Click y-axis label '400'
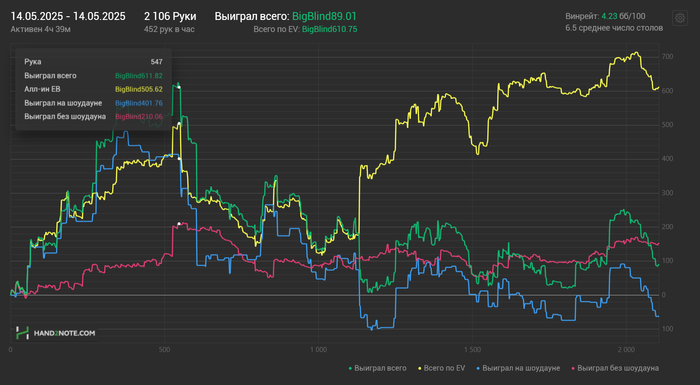Image resolution: width=700 pixels, height=385 pixels. click(667, 159)
